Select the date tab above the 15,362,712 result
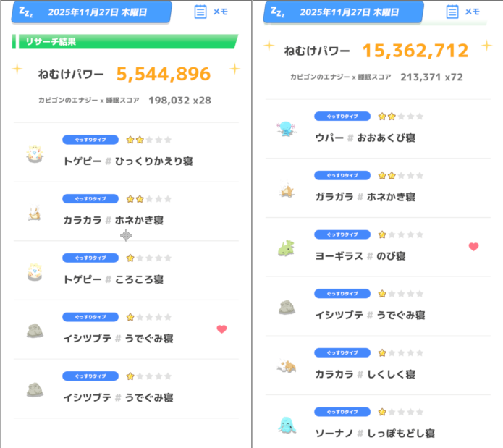This screenshot has width=503, height=448. click(x=342, y=12)
